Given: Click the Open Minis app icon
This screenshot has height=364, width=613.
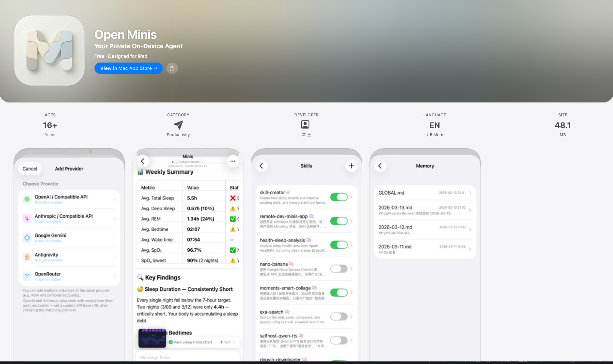Looking at the screenshot, I should coord(49,50).
